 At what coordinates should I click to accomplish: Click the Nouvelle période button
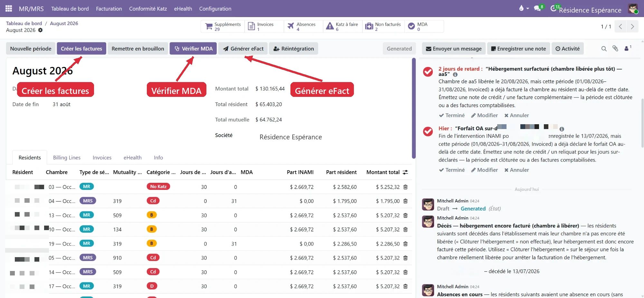point(31,49)
